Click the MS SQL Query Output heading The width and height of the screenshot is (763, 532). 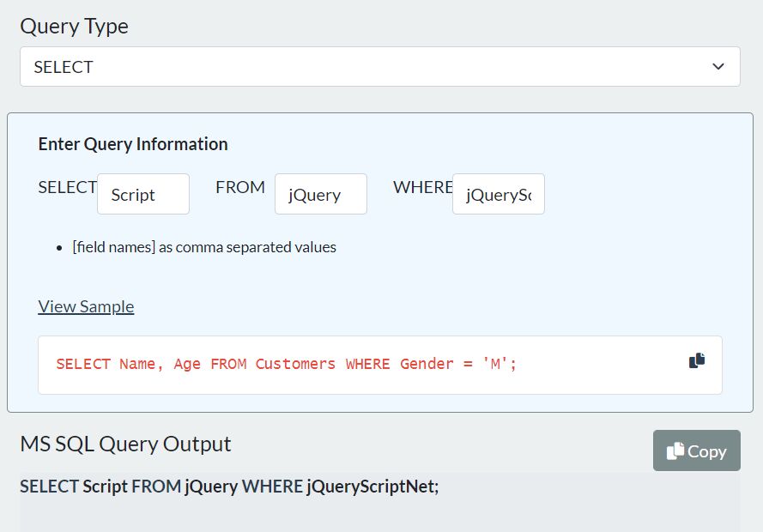click(125, 444)
